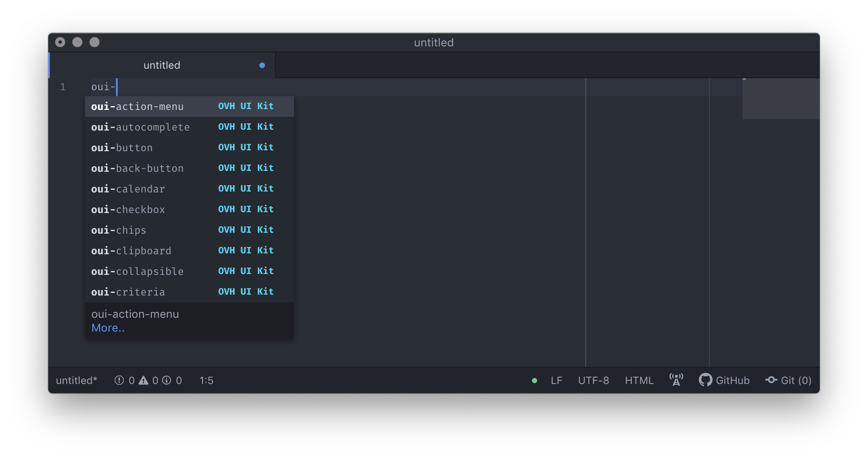The image size is (868, 457).
Task: Click untitled* file name in status bar
Action: pos(76,381)
